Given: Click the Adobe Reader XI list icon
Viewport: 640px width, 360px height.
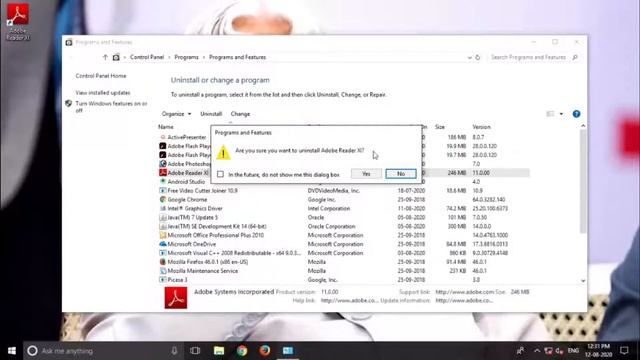Looking at the screenshot, I should pos(163,173).
